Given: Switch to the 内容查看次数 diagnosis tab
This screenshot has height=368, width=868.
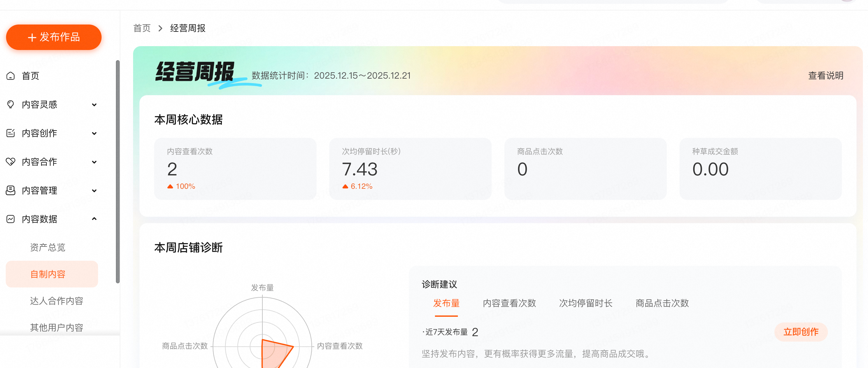Looking at the screenshot, I should (x=509, y=303).
